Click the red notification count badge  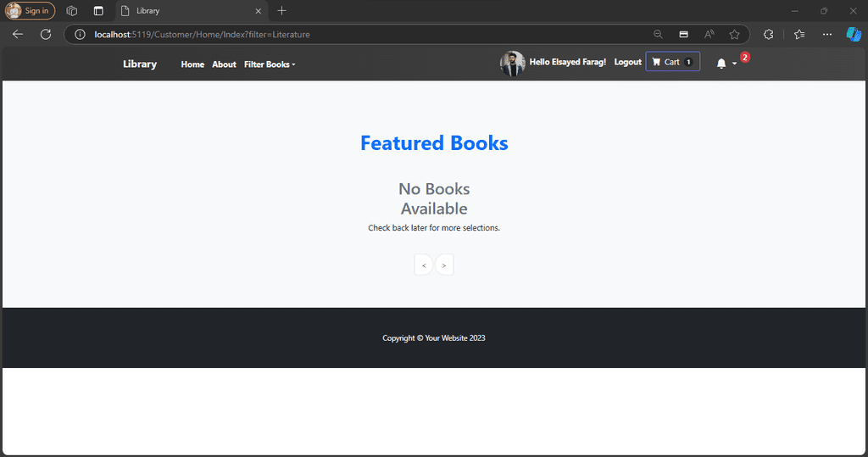[x=745, y=57]
